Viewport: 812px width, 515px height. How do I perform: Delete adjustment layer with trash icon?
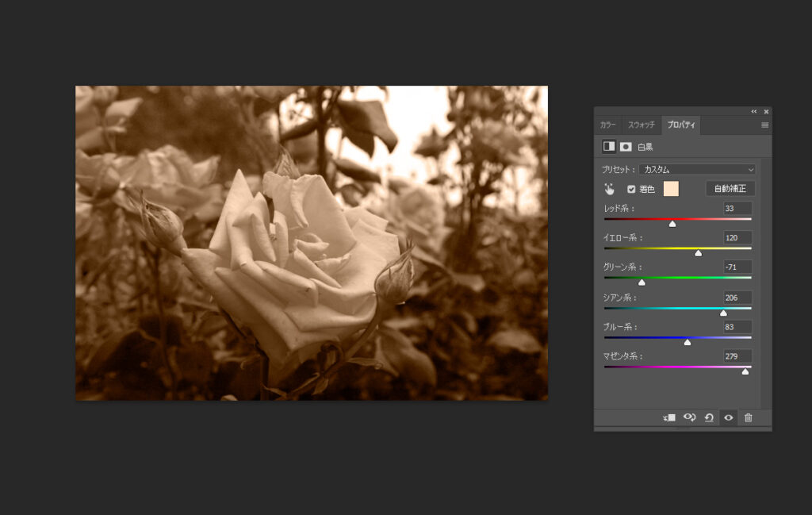[x=748, y=417]
